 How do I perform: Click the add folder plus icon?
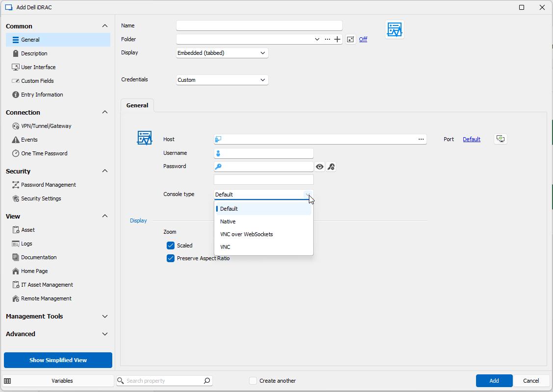click(337, 39)
